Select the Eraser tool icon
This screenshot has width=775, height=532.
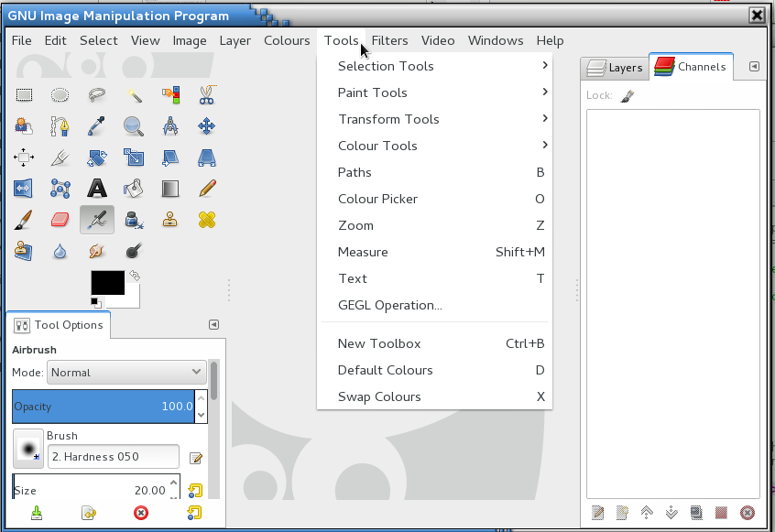[60, 220]
